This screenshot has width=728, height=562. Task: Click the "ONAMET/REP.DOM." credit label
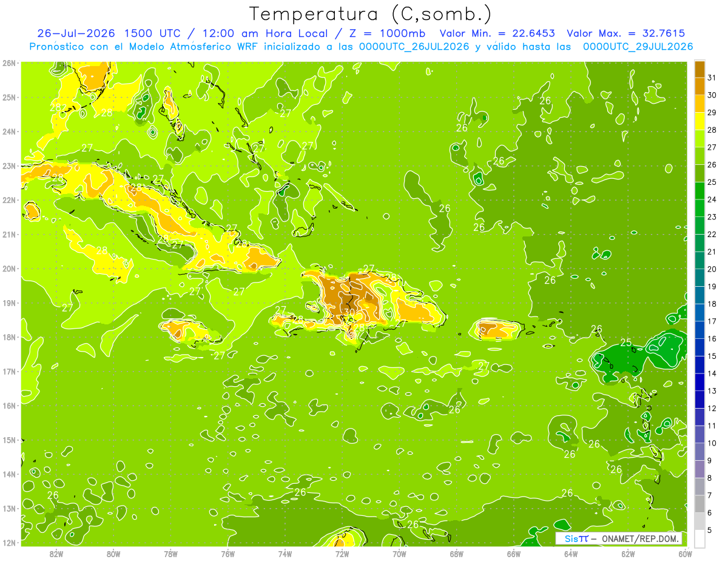click(x=639, y=538)
